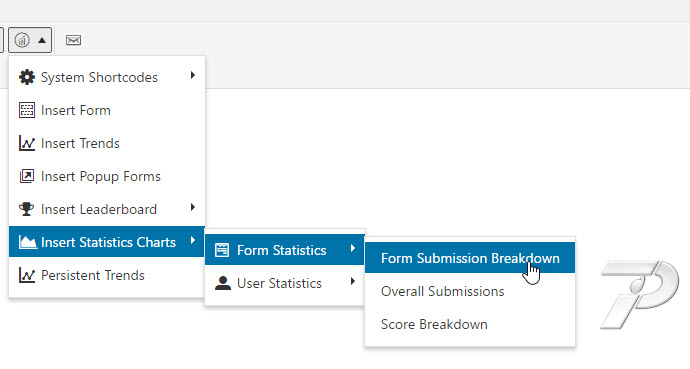
Task: Collapse the shortcode dropdown arrow
Action: (x=42, y=40)
